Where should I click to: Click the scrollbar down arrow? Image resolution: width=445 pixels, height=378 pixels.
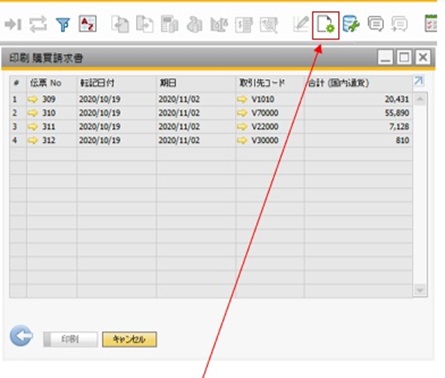[x=420, y=290]
